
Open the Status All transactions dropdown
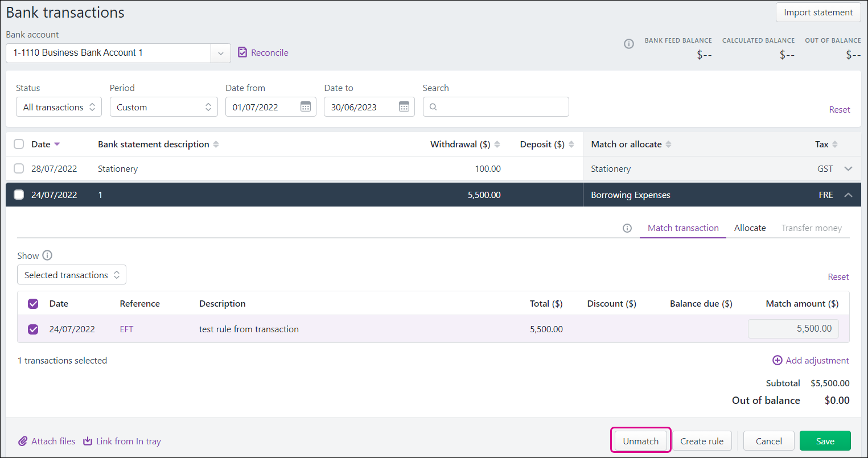point(59,107)
